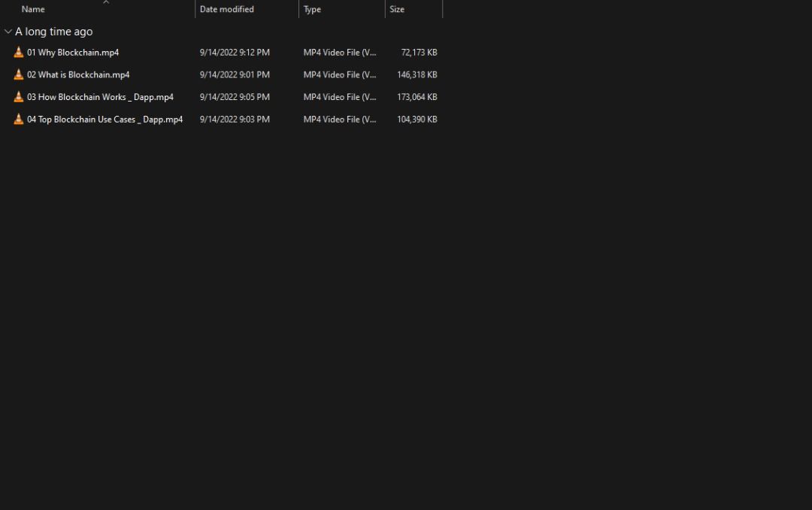Sort files by the Name column header
This screenshot has width=812, height=510.
click(x=33, y=10)
